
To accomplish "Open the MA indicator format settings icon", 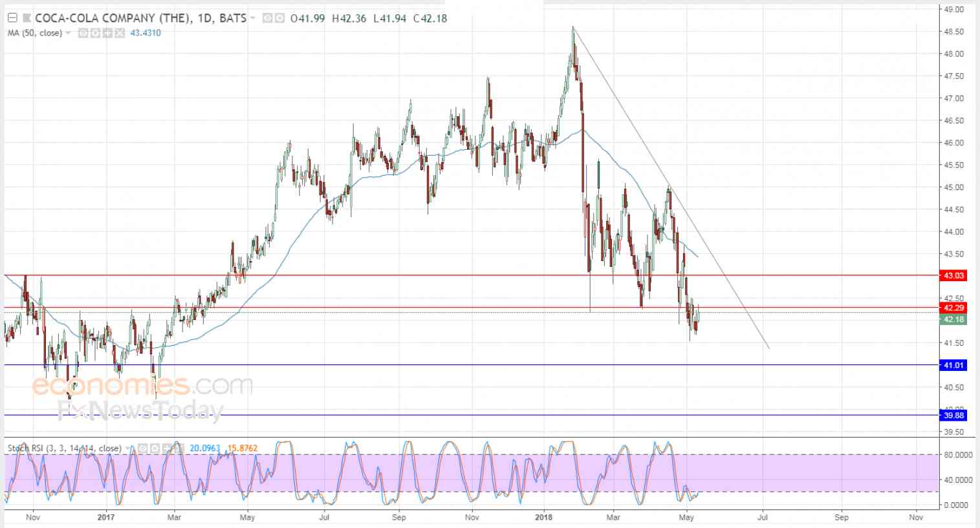I will (95, 33).
